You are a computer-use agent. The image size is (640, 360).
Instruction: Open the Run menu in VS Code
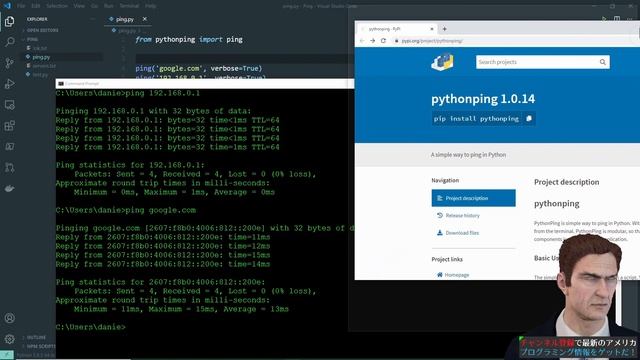pos(109,6)
